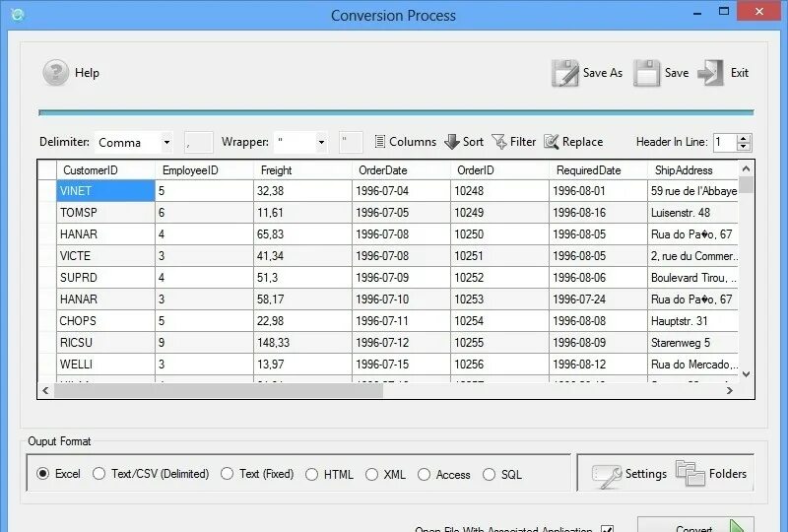Open the Delimiter Comma dropdown
The width and height of the screenshot is (788, 532).
click(166, 142)
